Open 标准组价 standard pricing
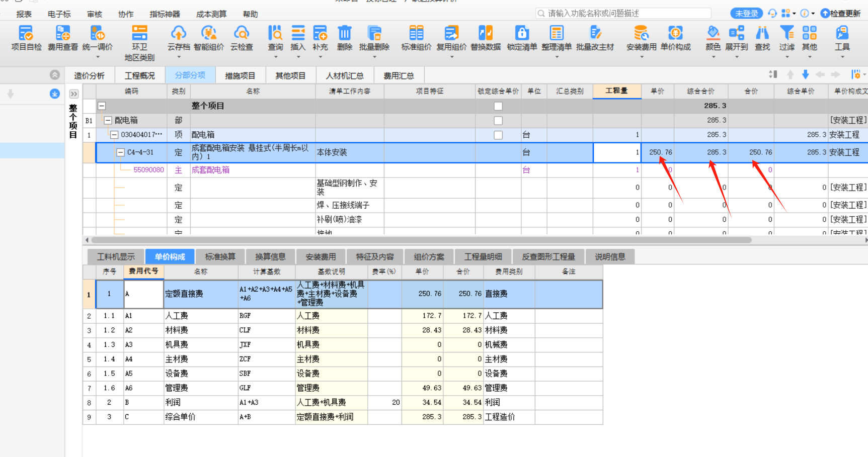 416,39
